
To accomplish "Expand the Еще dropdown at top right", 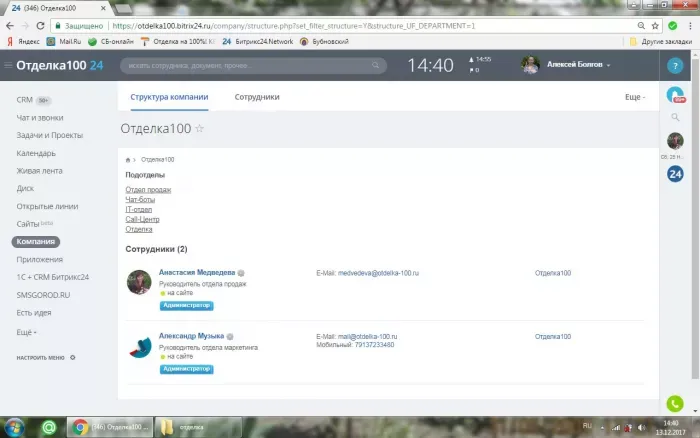I will click(635, 97).
